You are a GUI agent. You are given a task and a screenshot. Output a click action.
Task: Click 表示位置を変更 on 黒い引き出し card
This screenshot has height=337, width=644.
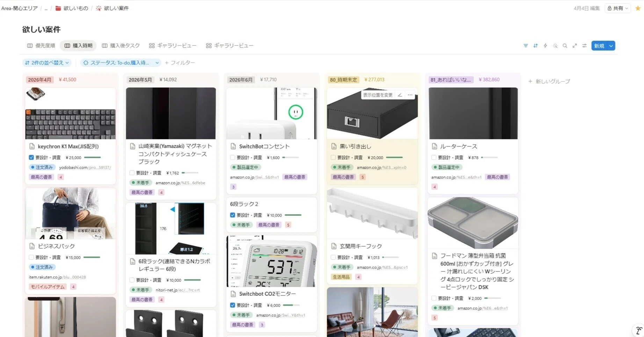(x=378, y=95)
